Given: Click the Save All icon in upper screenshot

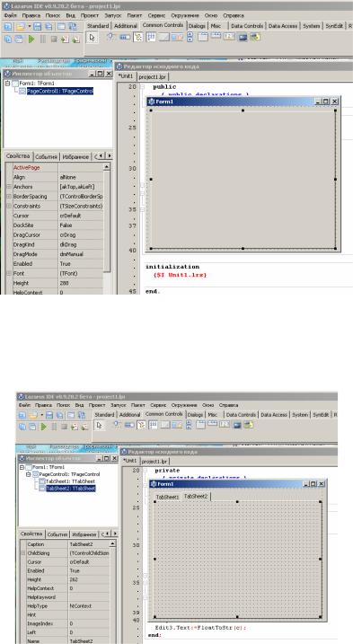Looking at the screenshot, I should [49, 27].
